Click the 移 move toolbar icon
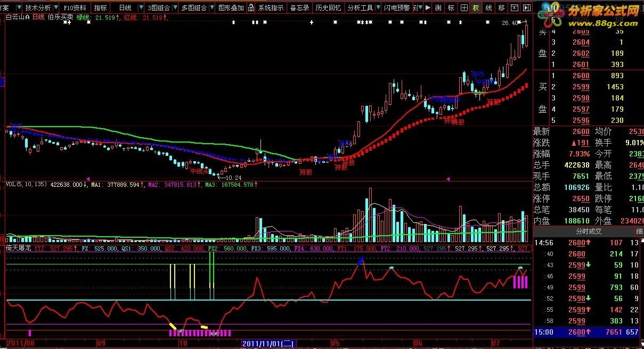This screenshot has width=644, height=349. tap(501, 8)
